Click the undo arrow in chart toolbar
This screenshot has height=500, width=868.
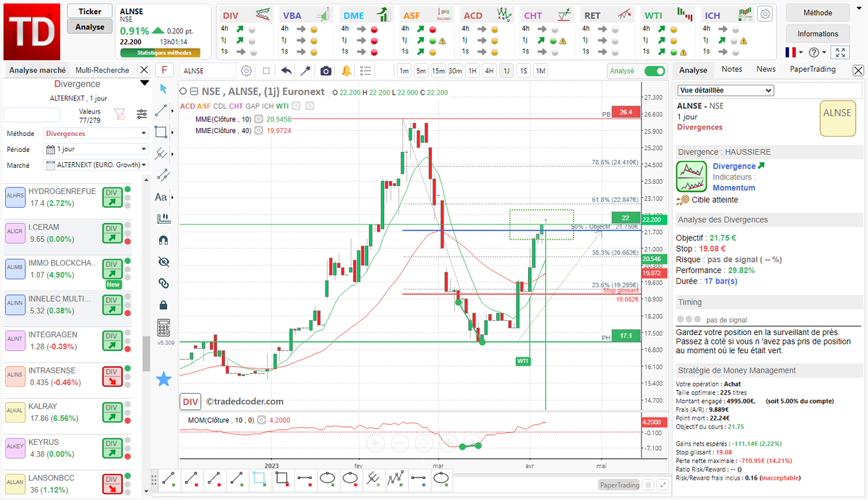(286, 71)
